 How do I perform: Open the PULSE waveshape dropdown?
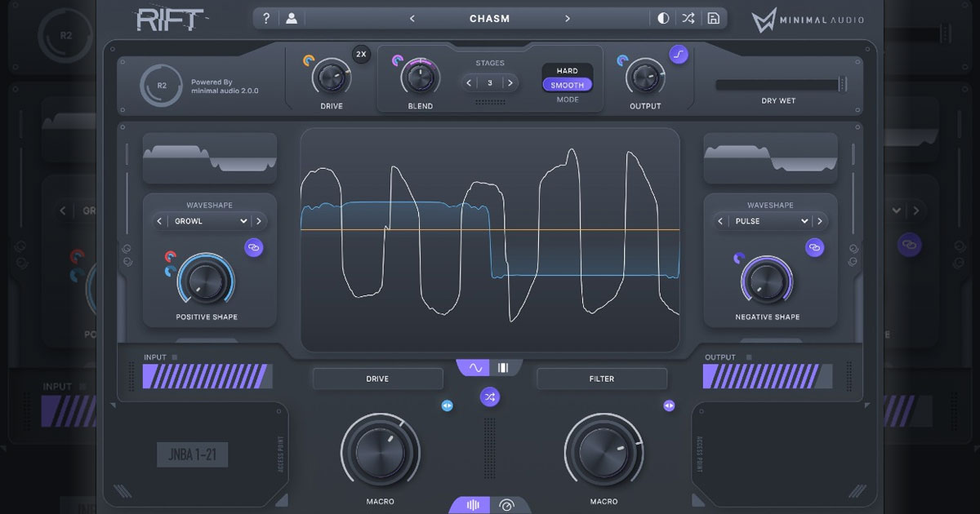(770, 221)
